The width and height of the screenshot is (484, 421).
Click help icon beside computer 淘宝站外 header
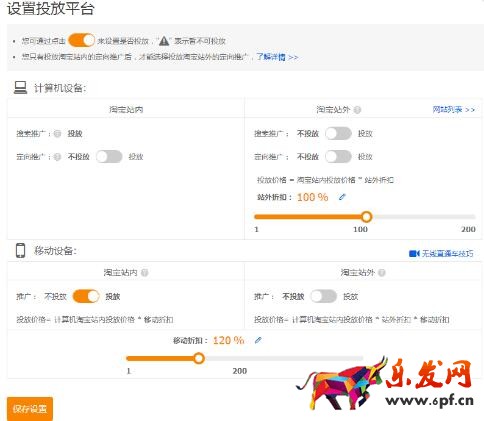point(357,110)
